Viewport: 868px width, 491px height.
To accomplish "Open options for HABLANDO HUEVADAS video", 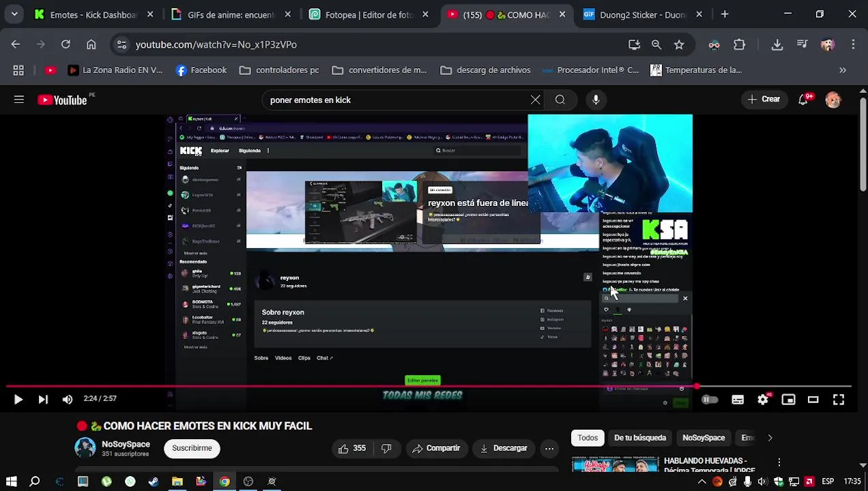I will [779, 462].
